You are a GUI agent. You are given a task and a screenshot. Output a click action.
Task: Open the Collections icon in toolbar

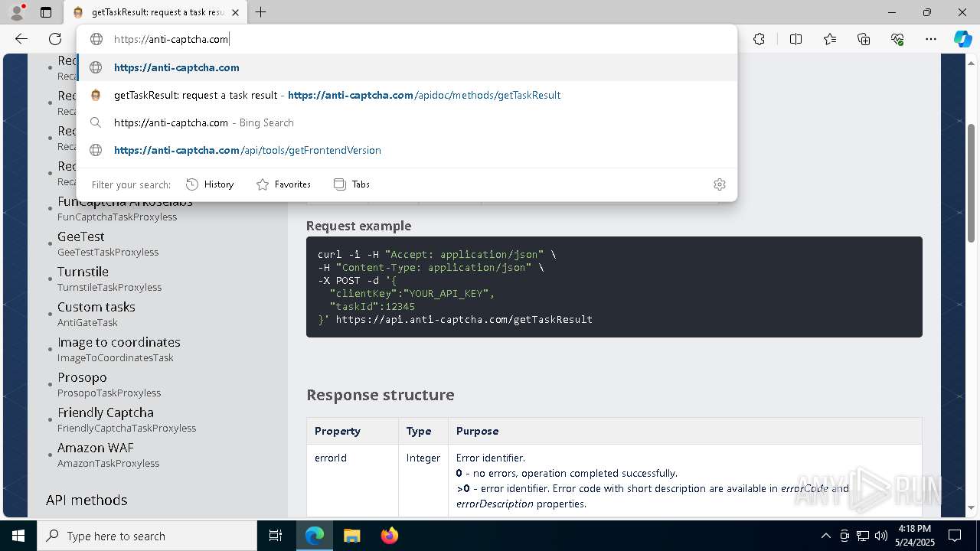[864, 39]
